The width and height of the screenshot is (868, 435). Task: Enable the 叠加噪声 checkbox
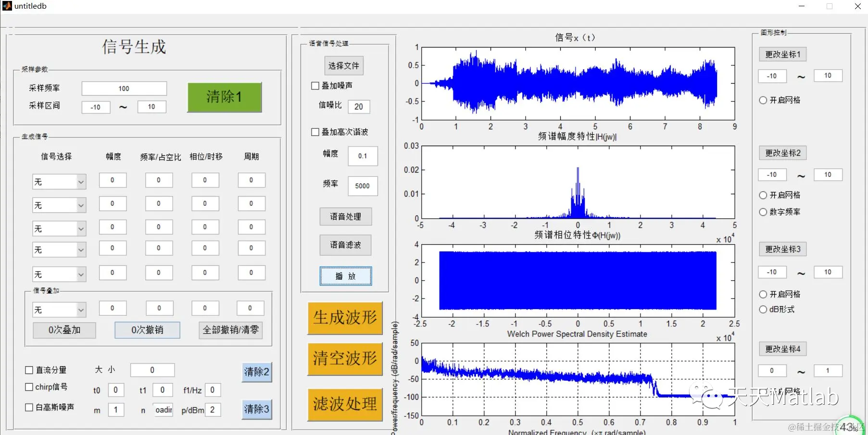(315, 86)
